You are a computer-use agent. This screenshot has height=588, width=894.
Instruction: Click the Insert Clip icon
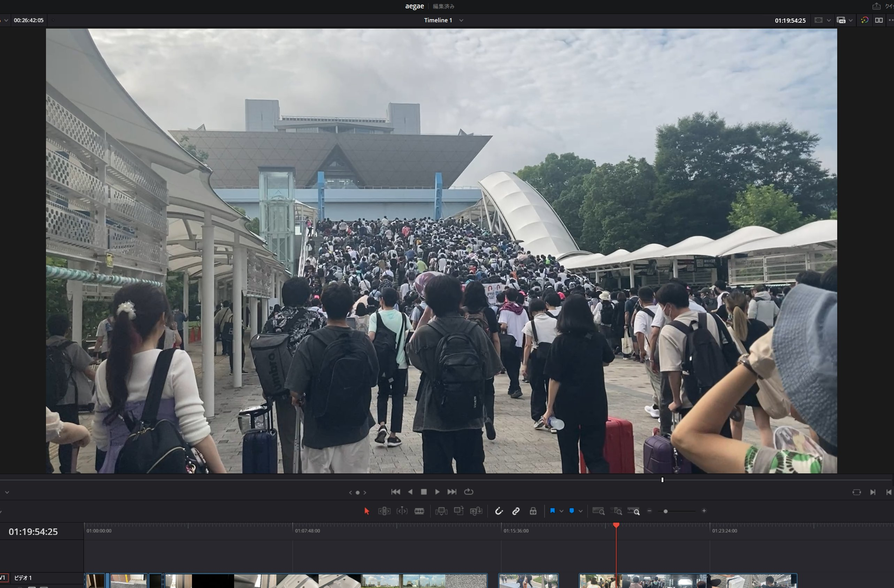pyautogui.click(x=441, y=511)
